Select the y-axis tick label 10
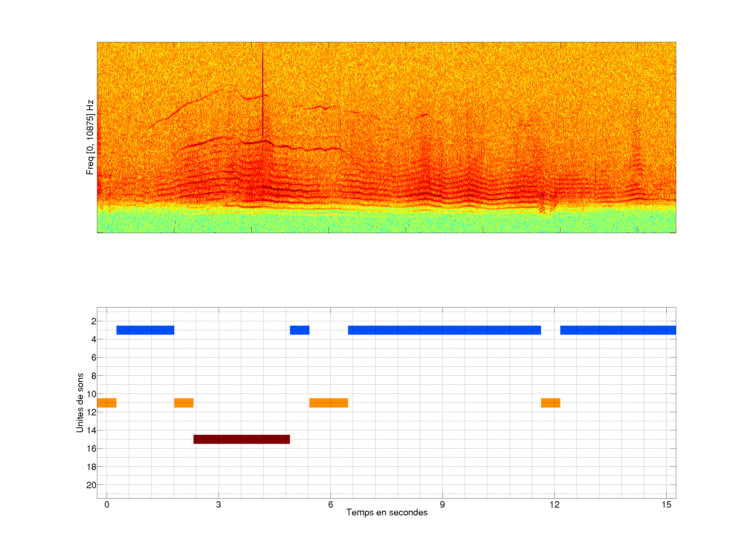The image size is (747, 560). tap(91, 394)
